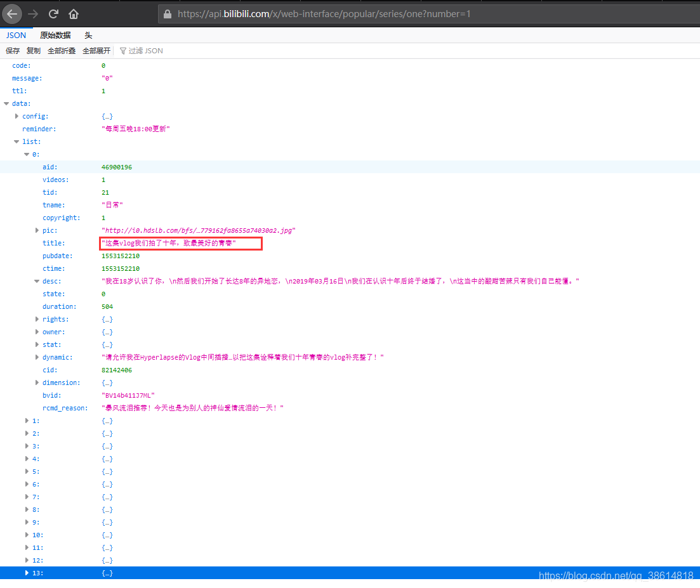Image resolution: width=700 pixels, height=588 pixels.
Task: Reload the page with refresh icon
Action: (x=53, y=15)
